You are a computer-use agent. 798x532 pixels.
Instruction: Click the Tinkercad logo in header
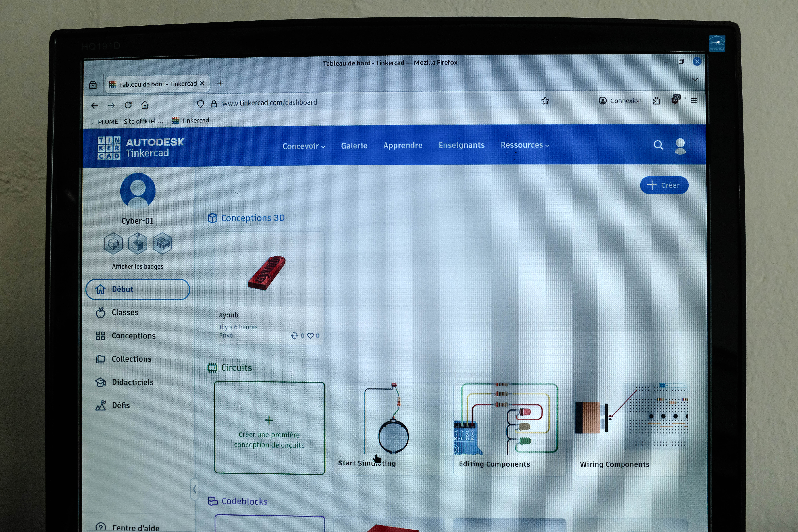140,148
